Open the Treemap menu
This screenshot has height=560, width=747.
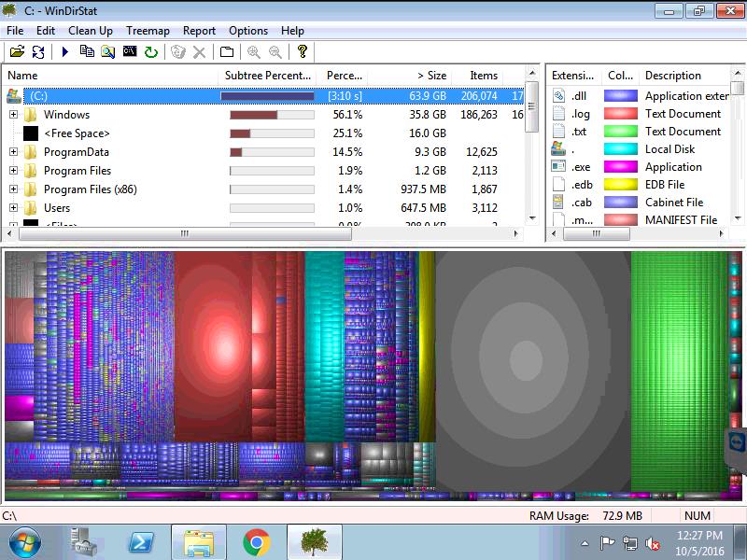click(148, 31)
